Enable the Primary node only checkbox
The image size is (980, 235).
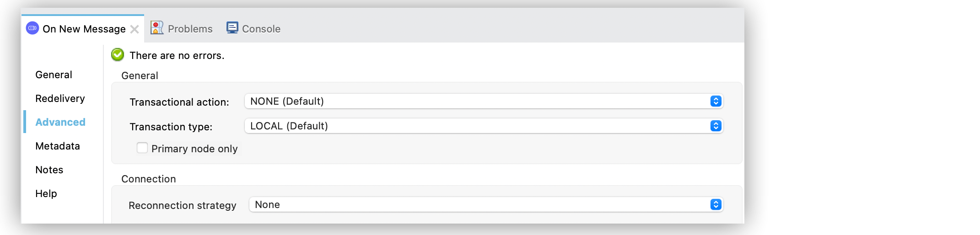(x=142, y=148)
